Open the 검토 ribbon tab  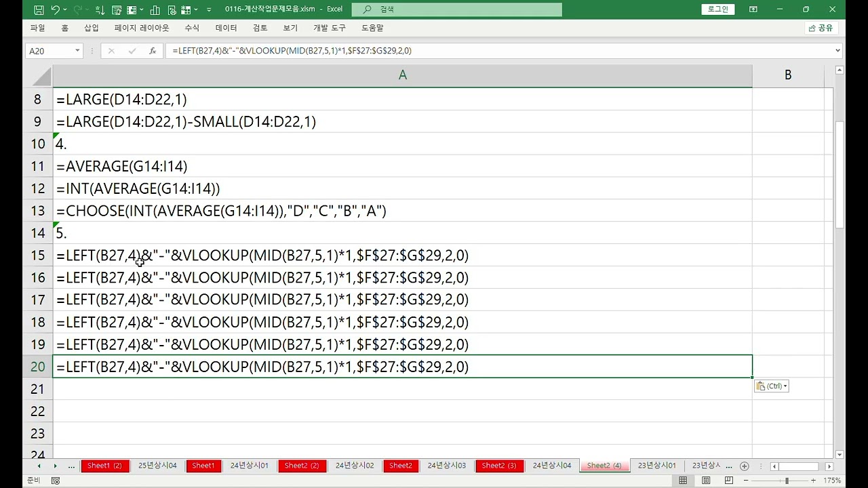pyautogui.click(x=260, y=28)
